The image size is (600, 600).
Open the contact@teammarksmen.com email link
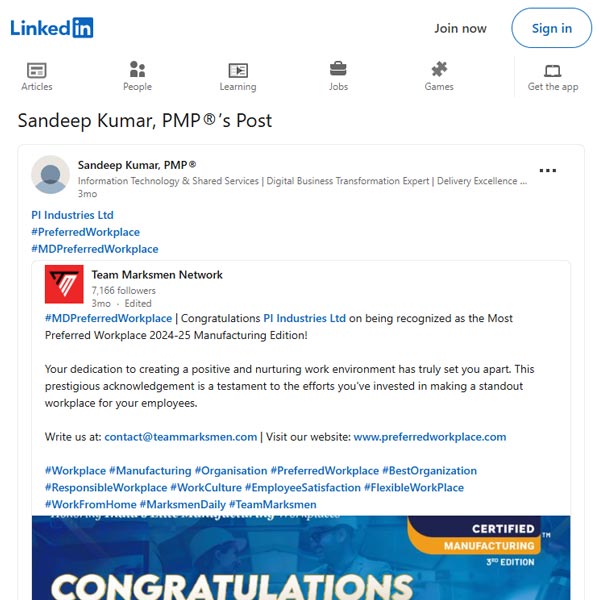click(x=181, y=437)
